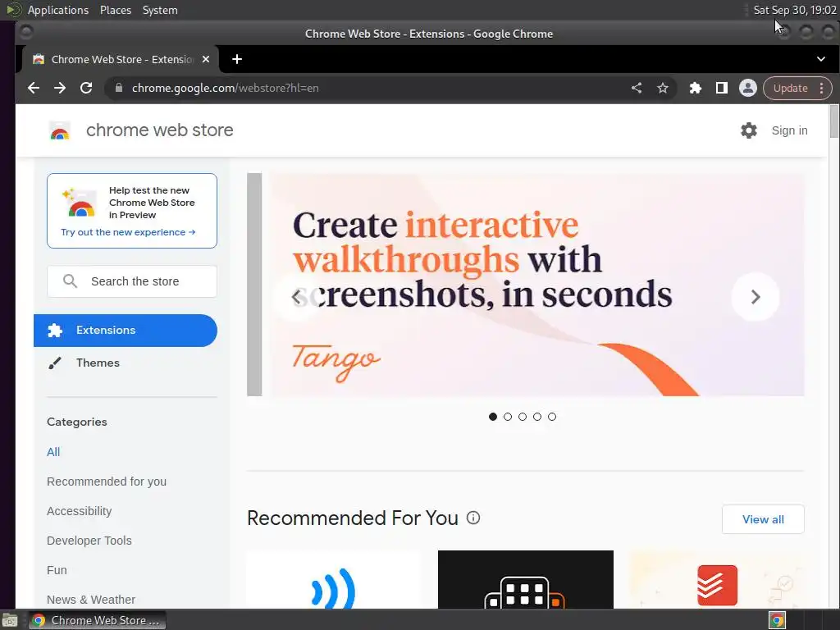Image resolution: width=840 pixels, height=630 pixels.
Task: Select the fifth carousel dot indicator
Action: tap(552, 416)
